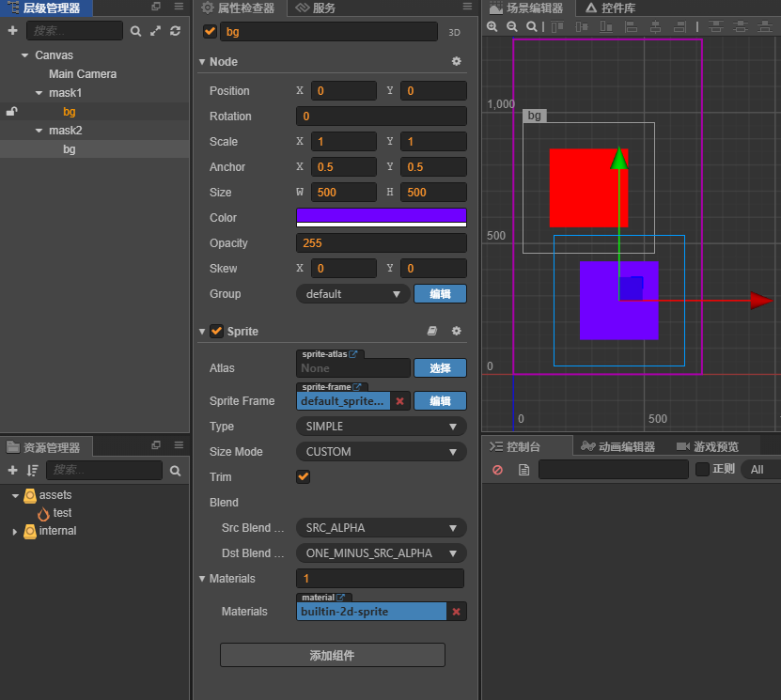Expand the internal folder

(15, 532)
